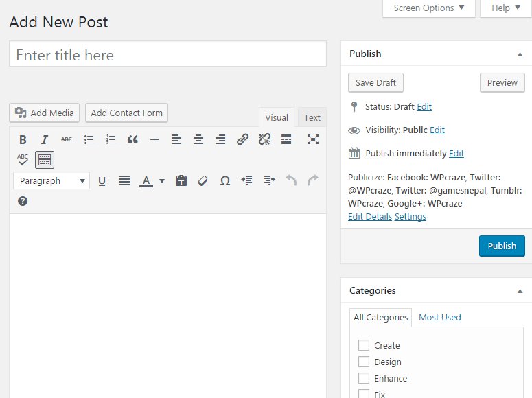Collapse the Categories box

520,291
